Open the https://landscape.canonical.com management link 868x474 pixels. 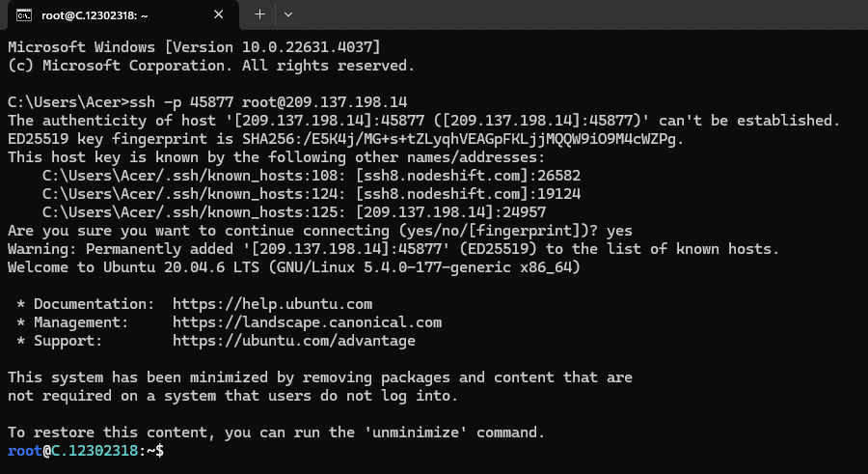click(x=308, y=322)
